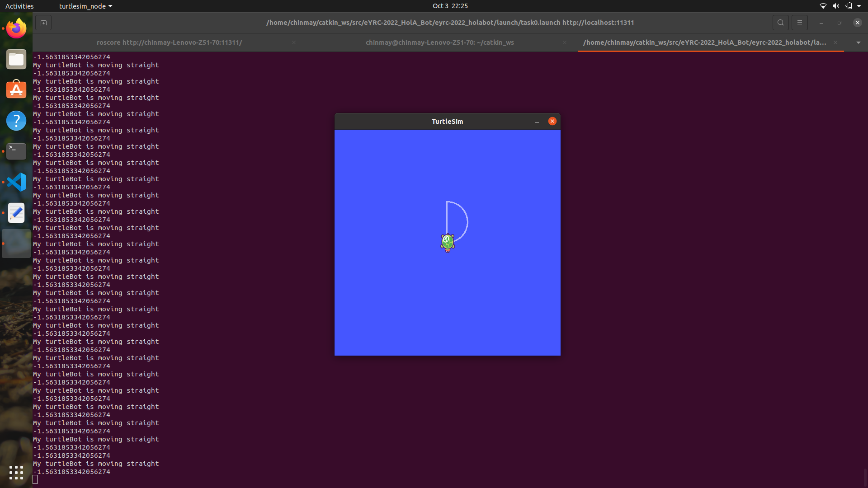Image resolution: width=868 pixels, height=488 pixels.
Task: Open the terminal hamburger menu
Action: (799, 23)
